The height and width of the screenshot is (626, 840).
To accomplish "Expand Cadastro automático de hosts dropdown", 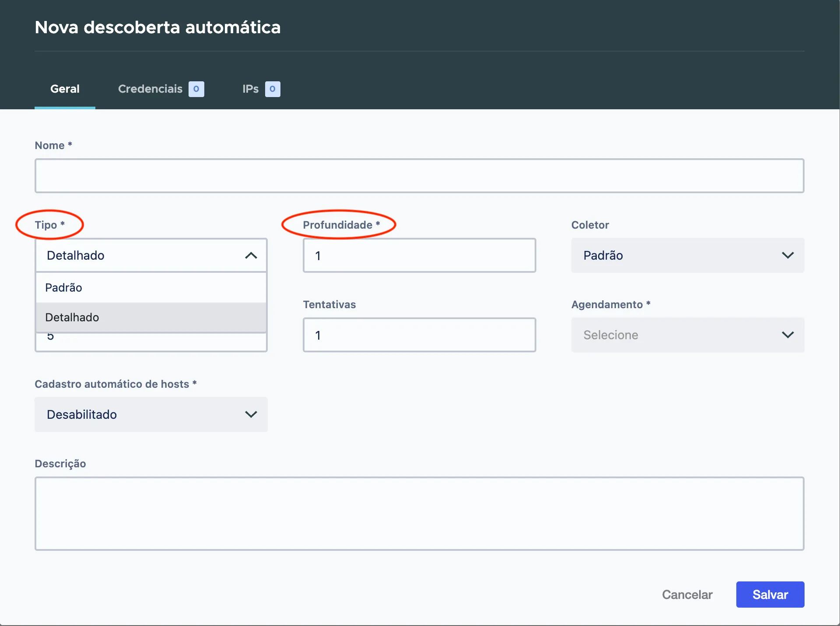I will pyautogui.click(x=151, y=414).
